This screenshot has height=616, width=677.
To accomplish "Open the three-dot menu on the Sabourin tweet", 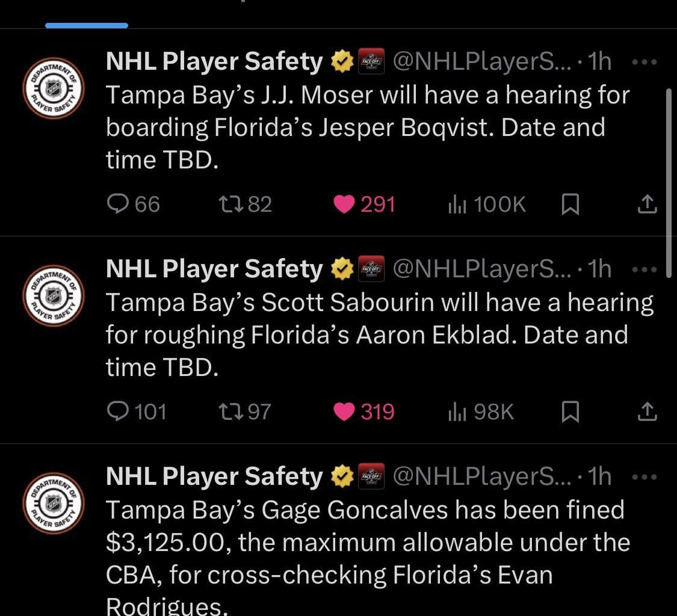I will 645,268.
